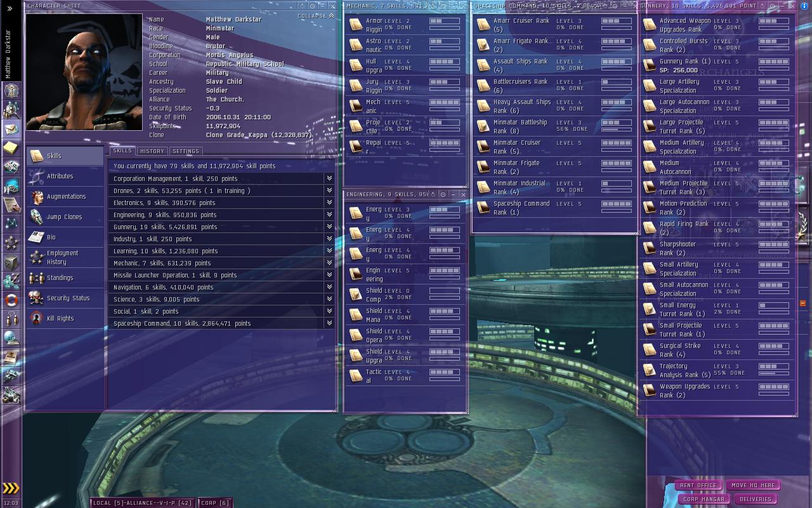
Task: Click the 12:03 clock in the corner
Action: click(11, 503)
